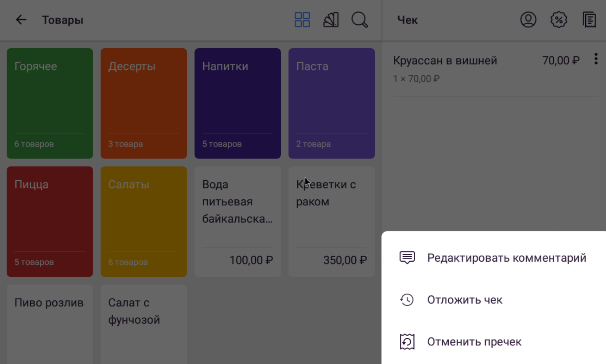Open product search with magnifier icon
This screenshot has width=606, height=364.
coord(360,20)
